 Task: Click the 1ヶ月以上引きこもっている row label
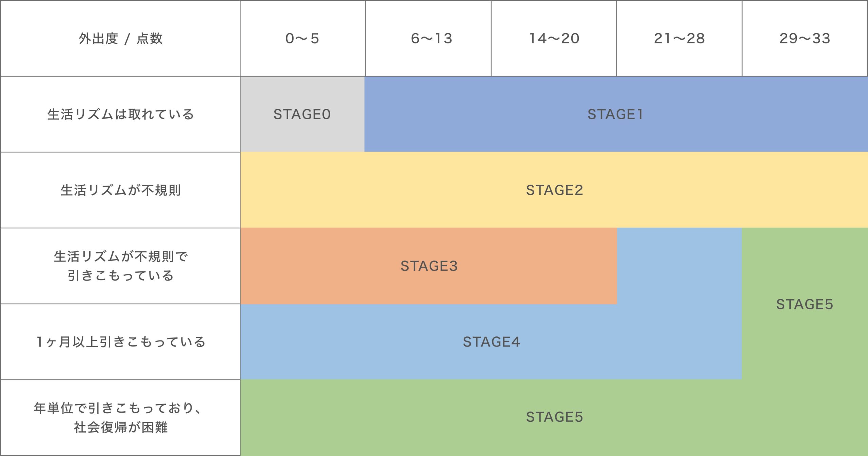(120, 342)
